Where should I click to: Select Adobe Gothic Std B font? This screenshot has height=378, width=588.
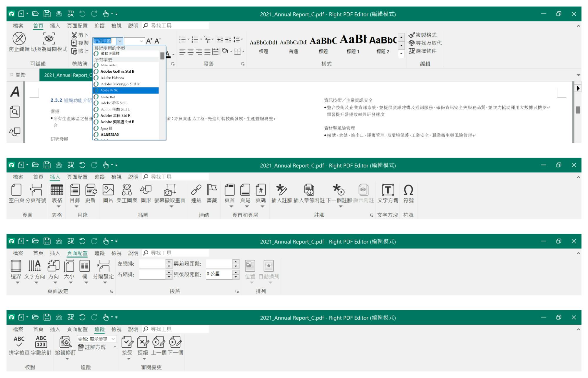click(x=117, y=72)
